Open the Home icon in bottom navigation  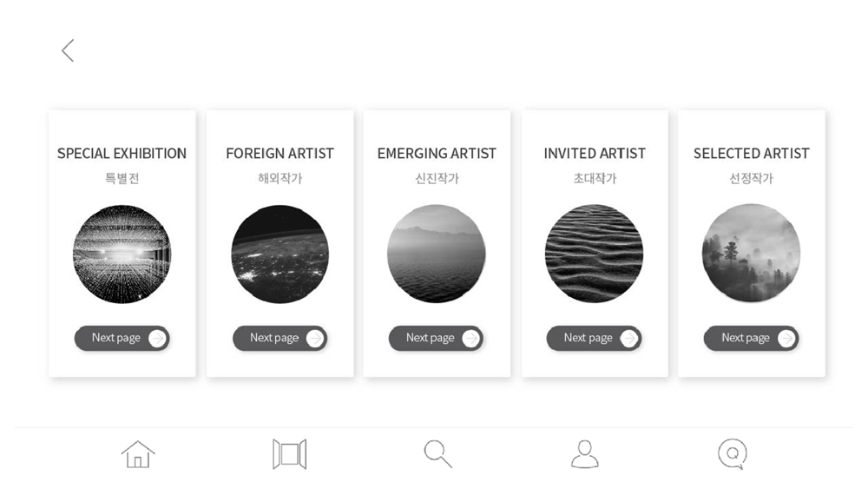tap(138, 453)
